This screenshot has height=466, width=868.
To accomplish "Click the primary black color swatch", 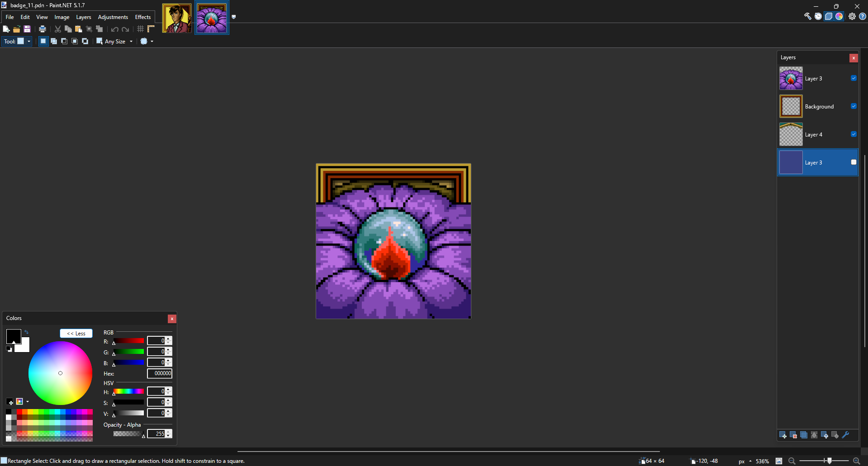I will click(x=13, y=336).
